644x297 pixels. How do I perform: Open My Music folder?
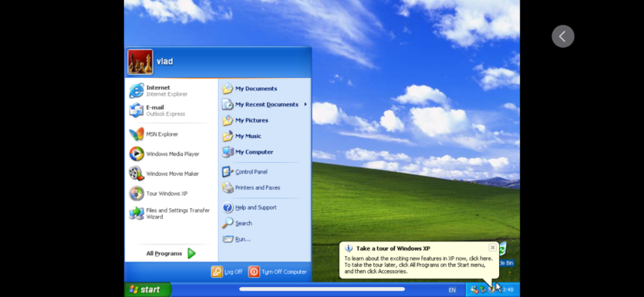(265, 137)
